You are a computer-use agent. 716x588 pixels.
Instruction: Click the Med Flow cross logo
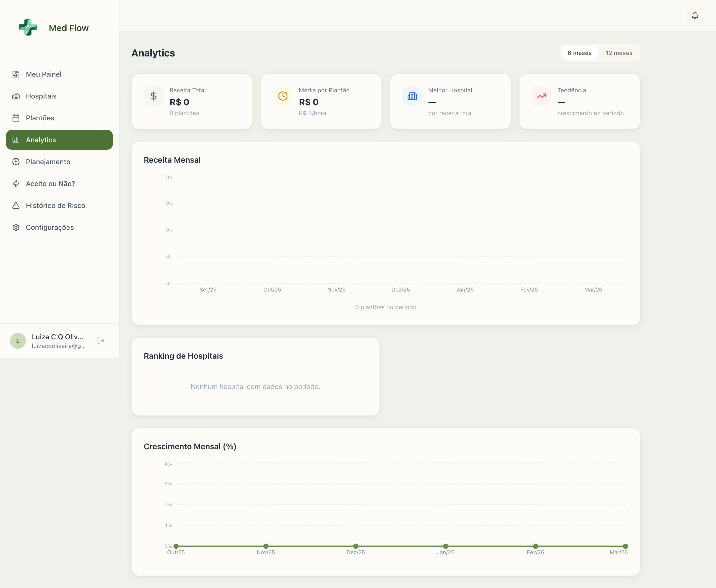pyautogui.click(x=28, y=27)
